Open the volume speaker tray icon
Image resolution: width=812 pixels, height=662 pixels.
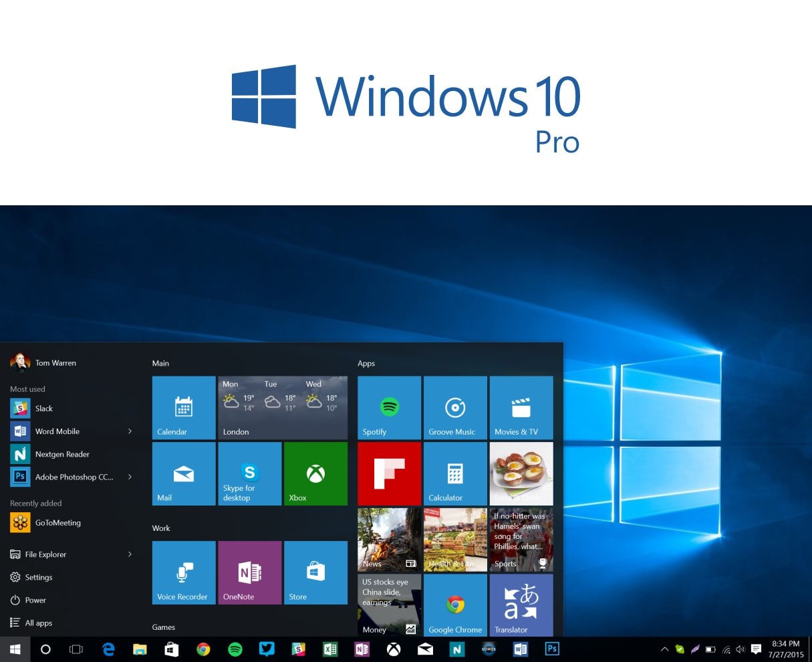click(x=740, y=649)
